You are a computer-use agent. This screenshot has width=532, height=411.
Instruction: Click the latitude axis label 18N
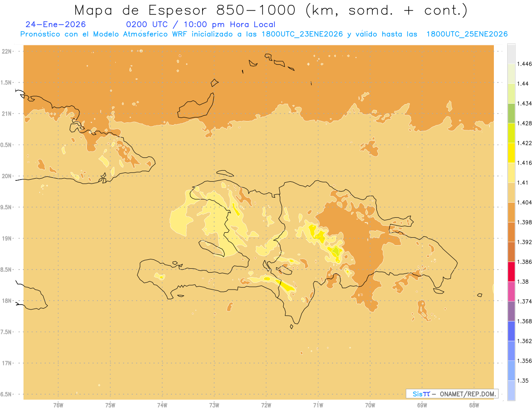(7, 301)
